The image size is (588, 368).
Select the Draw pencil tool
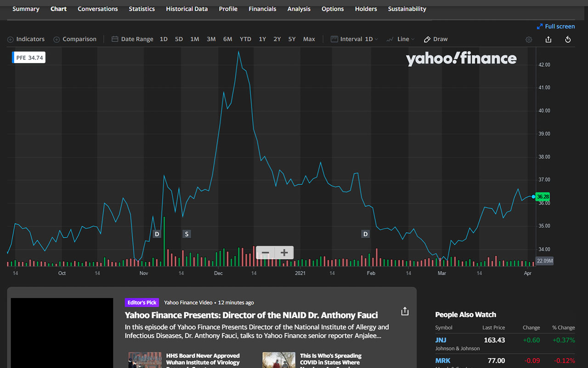click(x=427, y=40)
